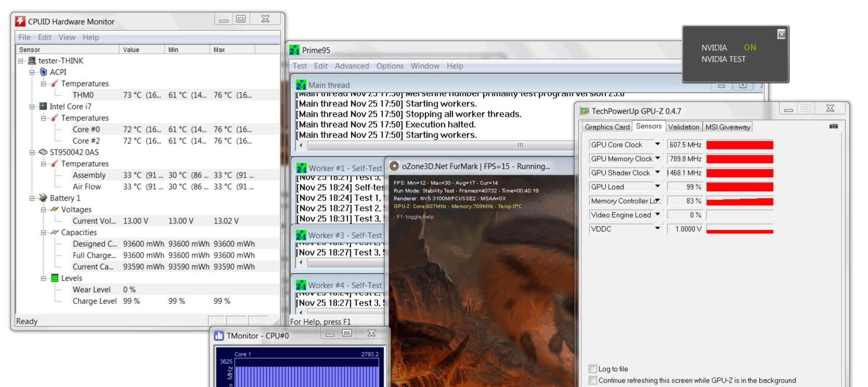Click the TMonitor title bar icon
This screenshot has height=387, width=868.
[x=219, y=336]
